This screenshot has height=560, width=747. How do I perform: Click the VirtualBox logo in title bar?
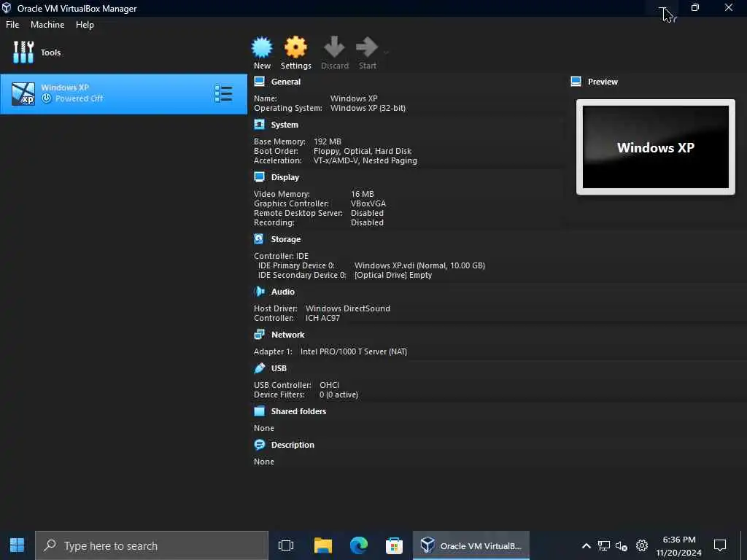tap(7, 8)
